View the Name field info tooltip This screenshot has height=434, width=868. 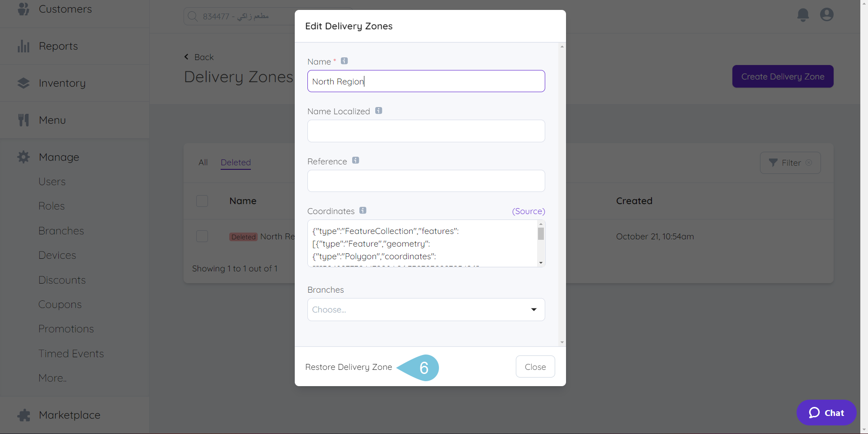click(x=344, y=61)
